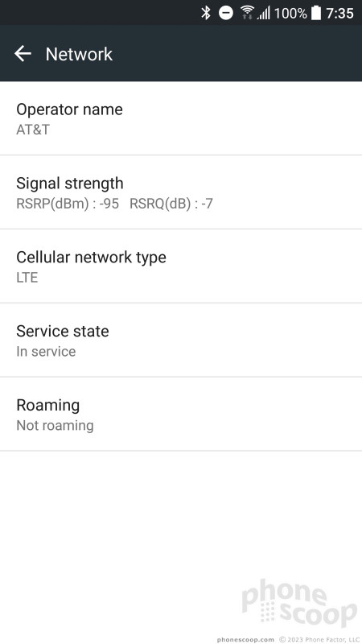The image size is (362, 644).
Task: Tap the Network page title
Action: click(79, 54)
